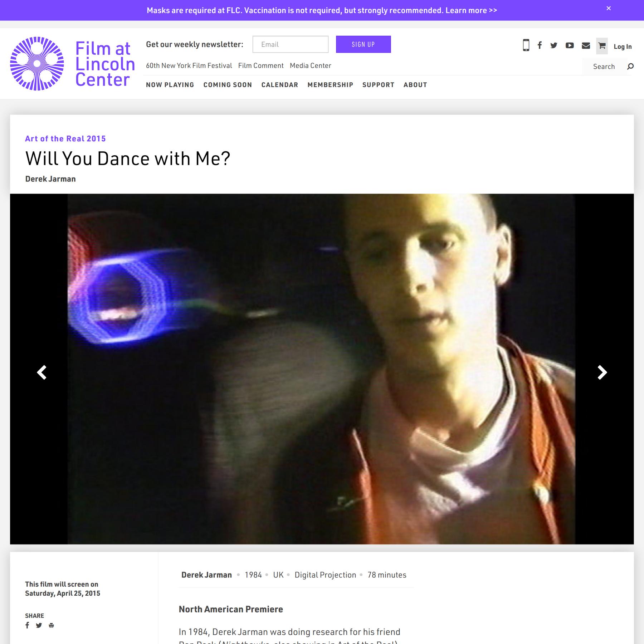This screenshot has width=644, height=644.
Task: Select the 'Digital Projection' format text
Action: click(325, 575)
